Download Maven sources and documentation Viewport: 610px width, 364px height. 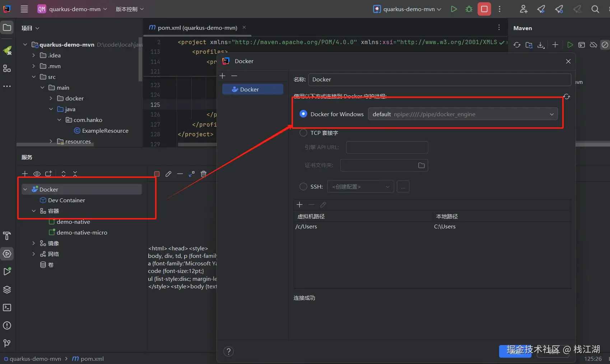541,45
